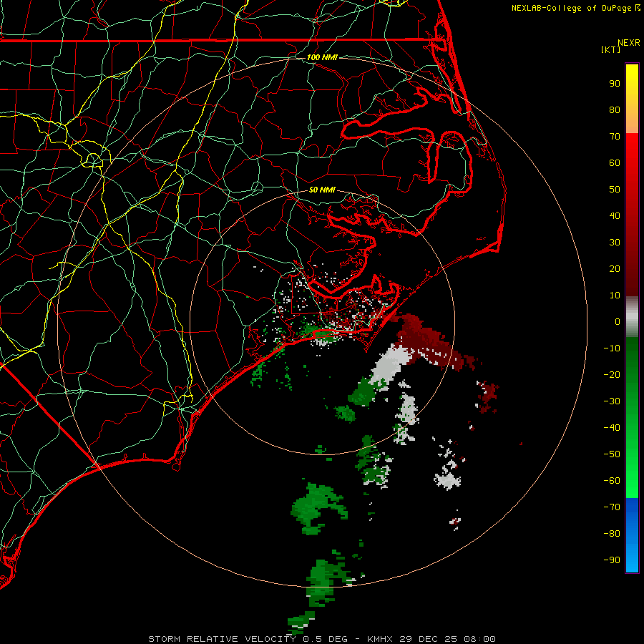Click the 30 value on velocity scale
This screenshot has width=644, height=644.
tap(615, 243)
